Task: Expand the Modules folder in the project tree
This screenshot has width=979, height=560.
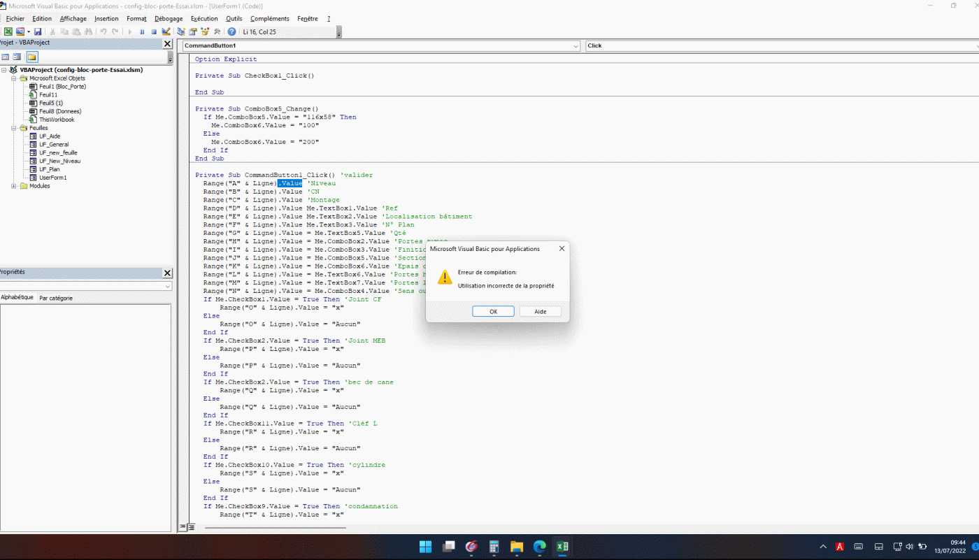Action: click(14, 186)
